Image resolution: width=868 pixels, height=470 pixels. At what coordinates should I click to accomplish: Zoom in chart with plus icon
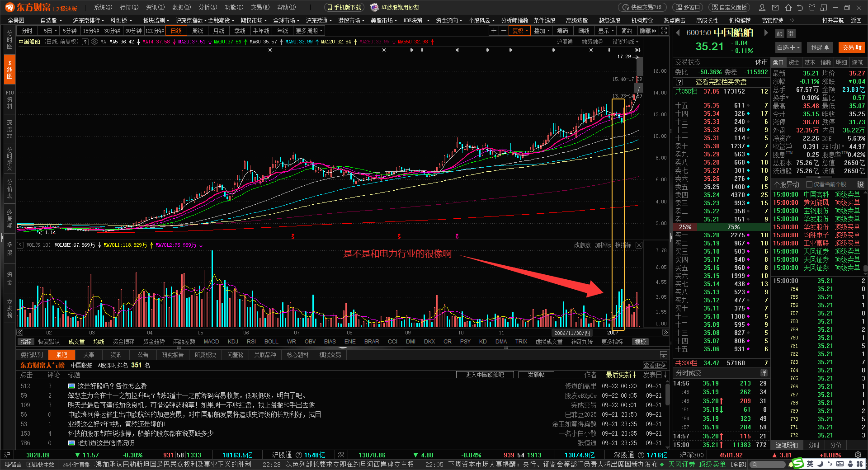pos(494,31)
